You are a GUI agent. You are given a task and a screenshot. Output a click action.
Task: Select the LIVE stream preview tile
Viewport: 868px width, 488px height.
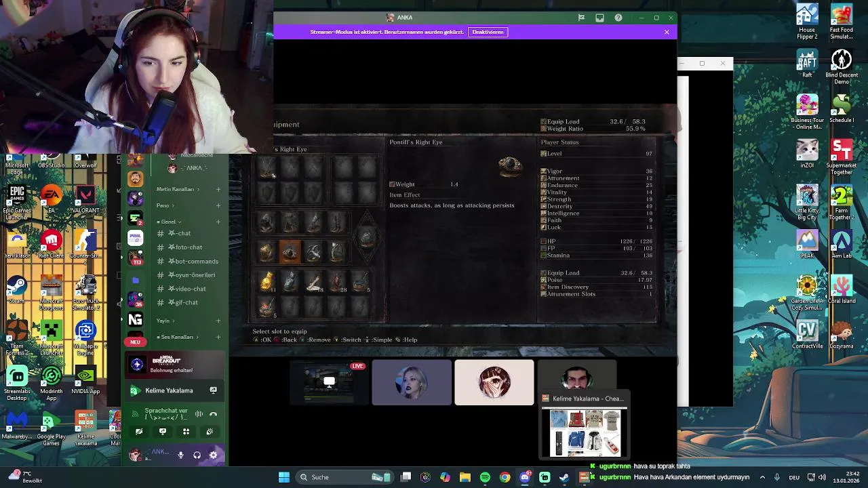329,382
